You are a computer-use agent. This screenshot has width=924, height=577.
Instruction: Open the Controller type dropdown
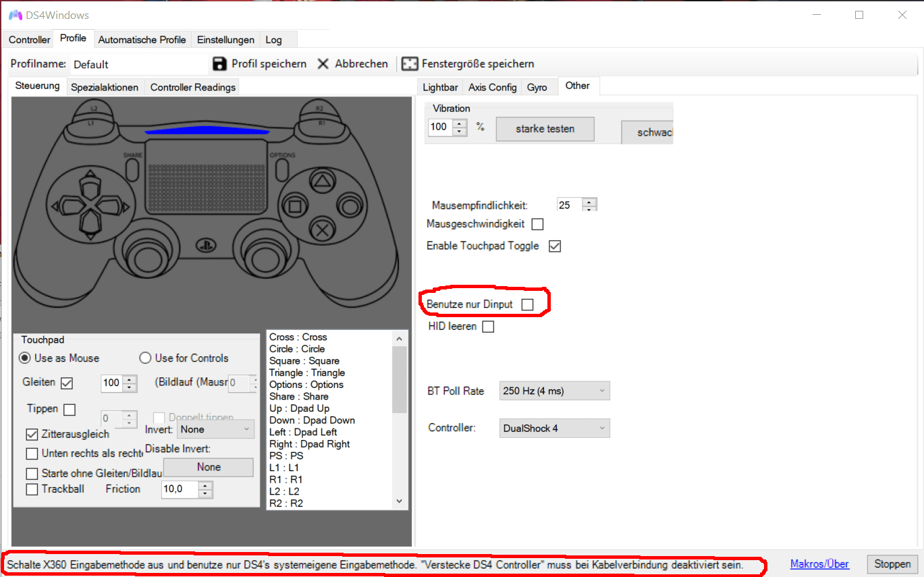click(555, 429)
